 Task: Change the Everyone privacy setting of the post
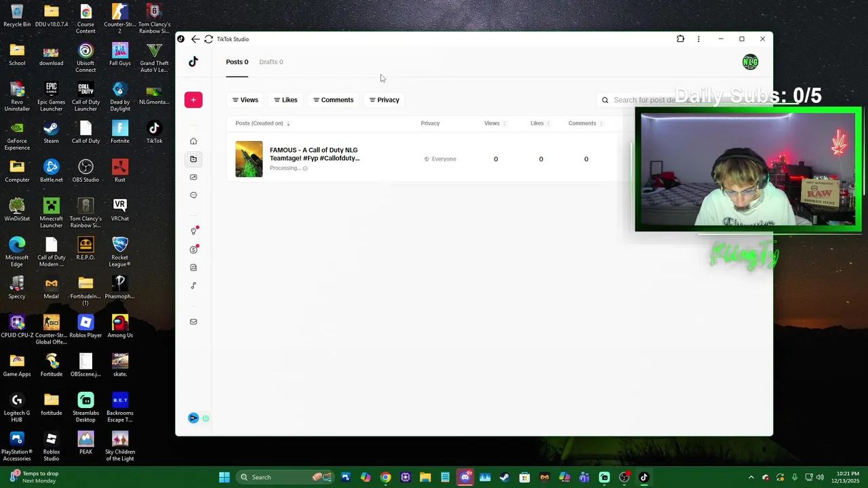point(440,159)
